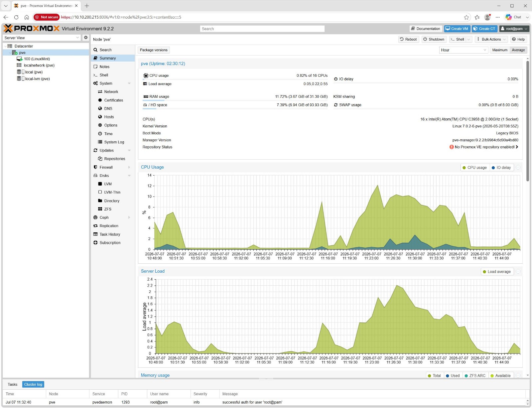The height and width of the screenshot is (408, 532).
Task: Open Shell in the node menu
Action: pos(113,75)
